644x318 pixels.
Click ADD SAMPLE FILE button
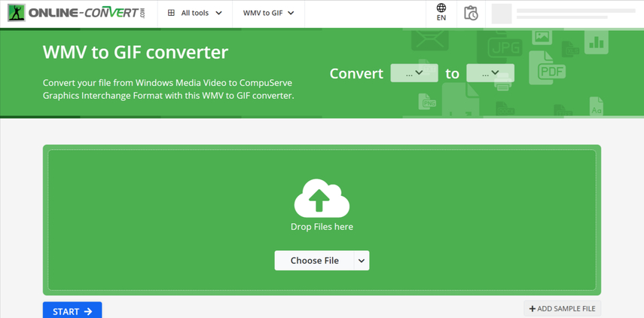point(562,308)
